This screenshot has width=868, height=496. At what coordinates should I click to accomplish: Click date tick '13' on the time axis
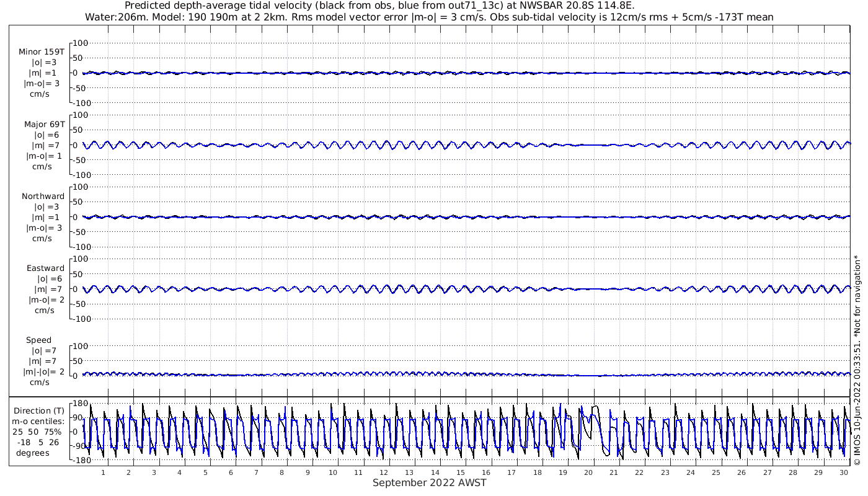pos(410,472)
